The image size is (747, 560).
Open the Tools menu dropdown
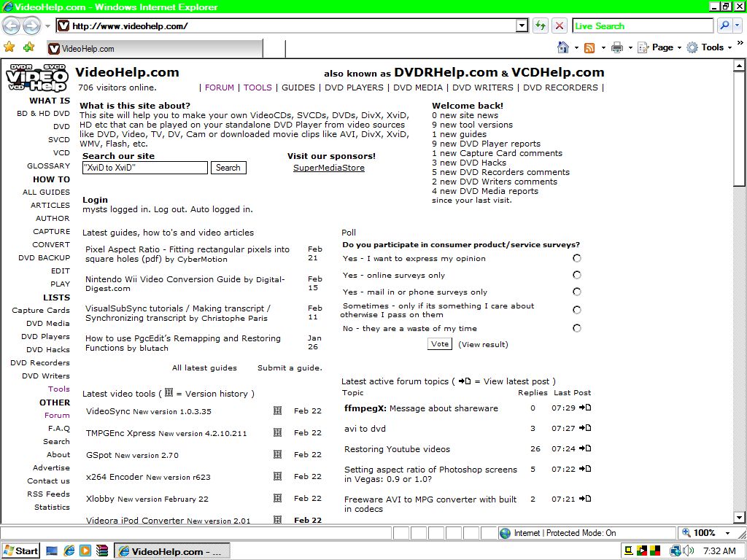pyautogui.click(x=709, y=47)
